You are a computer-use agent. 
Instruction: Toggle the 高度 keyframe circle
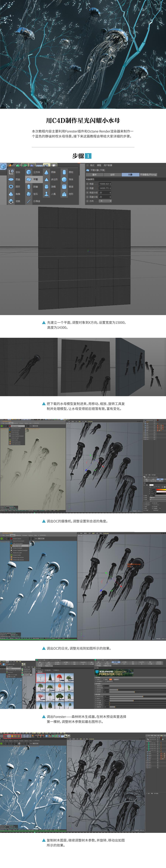coord(88,188)
